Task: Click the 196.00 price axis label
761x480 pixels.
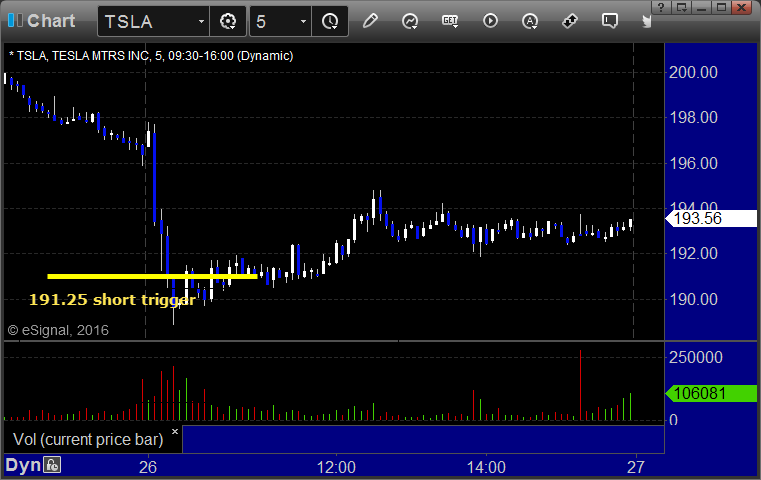Action: pos(693,163)
